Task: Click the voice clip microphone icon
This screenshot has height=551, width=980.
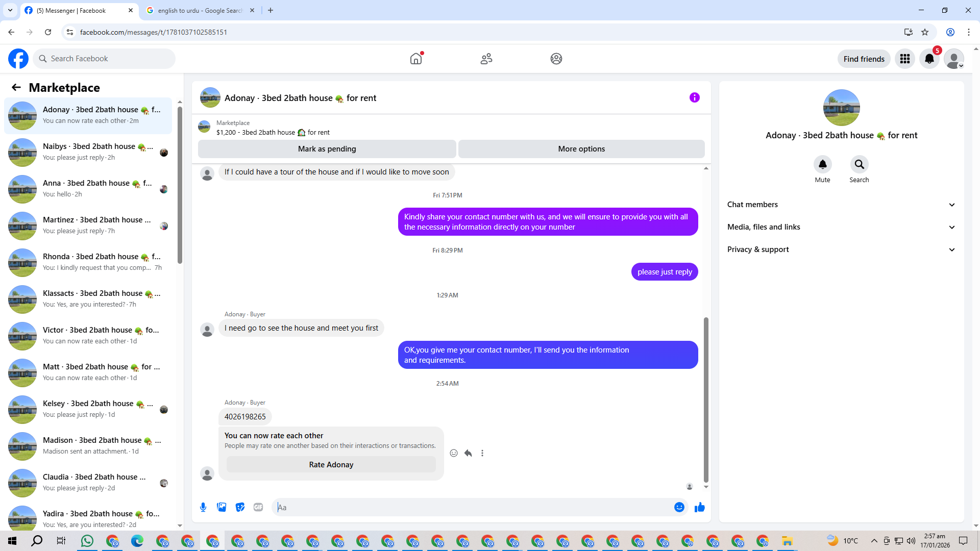Action: (x=203, y=507)
